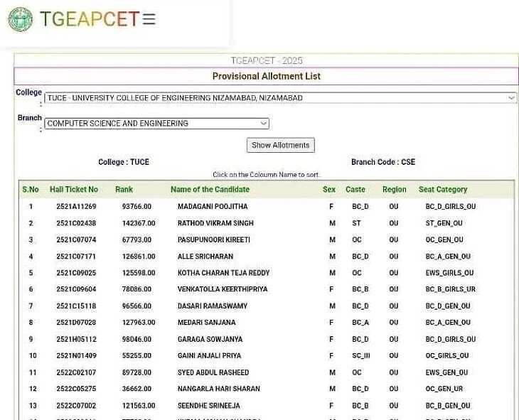Click the TGEAPCET emblem logo
This screenshot has width=519, height=420.
coord(20,19)
